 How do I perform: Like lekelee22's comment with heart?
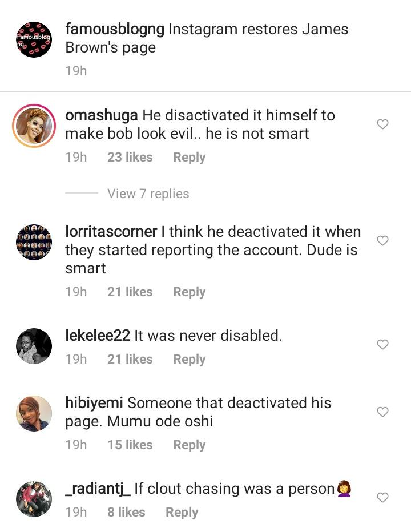(x=383, y=344)
